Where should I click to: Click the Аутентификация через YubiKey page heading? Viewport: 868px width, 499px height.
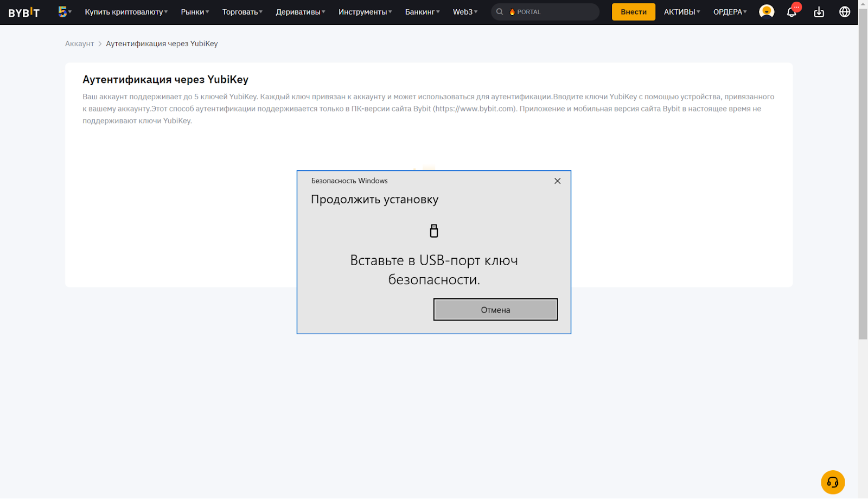(165, 80)
